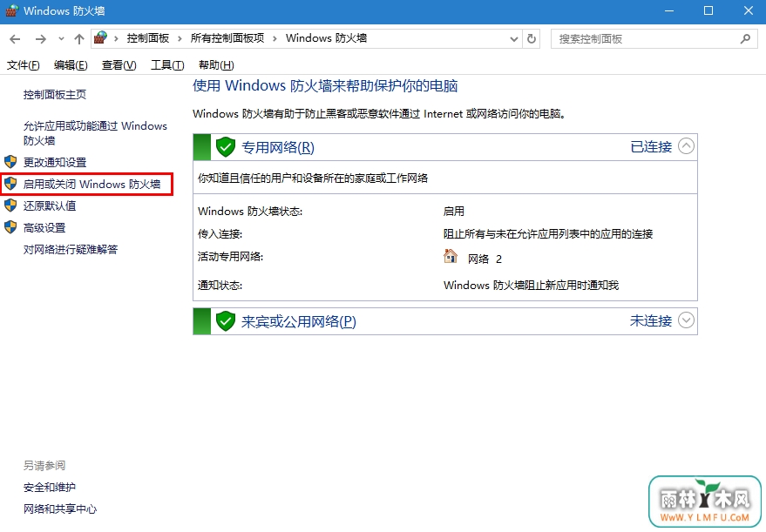Viewport: 766px width, 532px height.
Task: Click the 来宾或公用网络(P) heading
Action: click(x=299, y=321)
